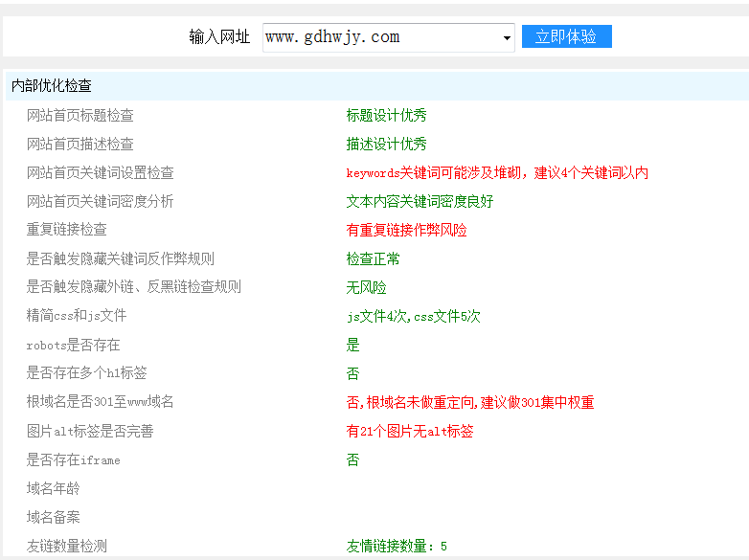Screen dimensions: 749x560
Task: Click the 是否存在多个h1标签 row label
Action: [x=87, y=373]
